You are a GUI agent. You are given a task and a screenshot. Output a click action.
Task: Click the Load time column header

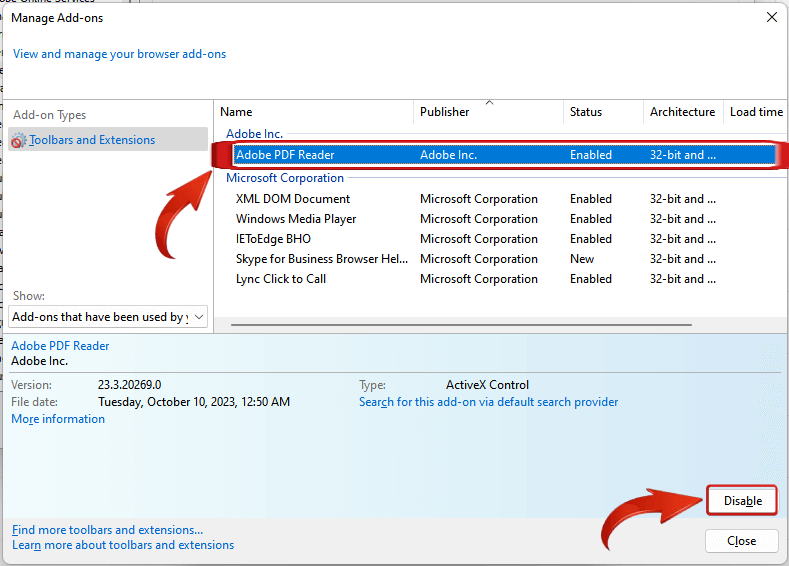click(x=756, y=112)
